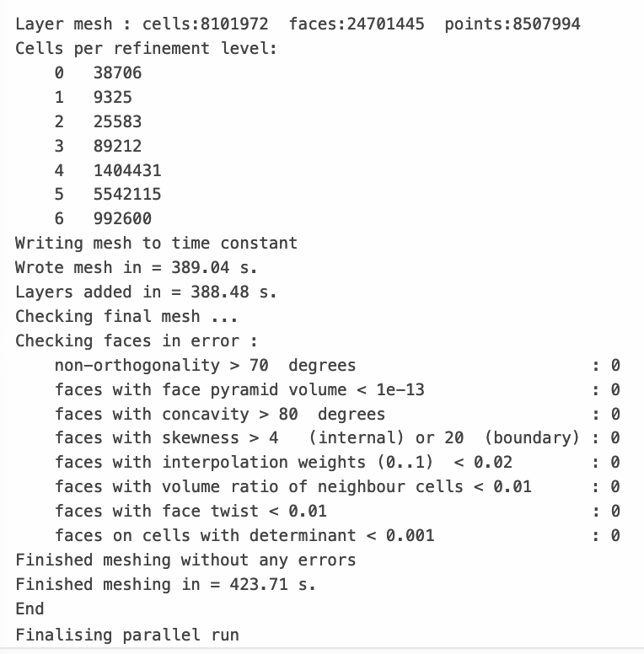
Task: Click 'Finalising parallel run' line
Action: coord(127,635)
